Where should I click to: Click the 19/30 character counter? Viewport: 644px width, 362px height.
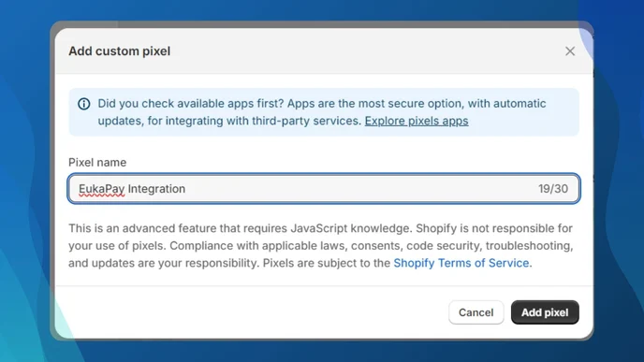[553, 189]
